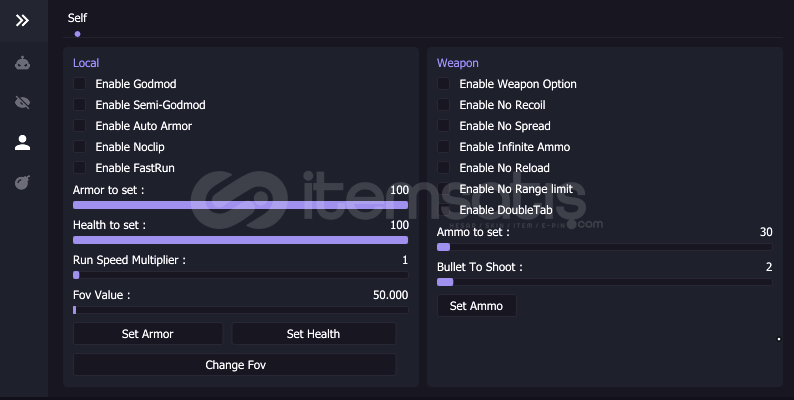Turn on Enable Noclip
The image size is (794, 400).
(80, 147)
